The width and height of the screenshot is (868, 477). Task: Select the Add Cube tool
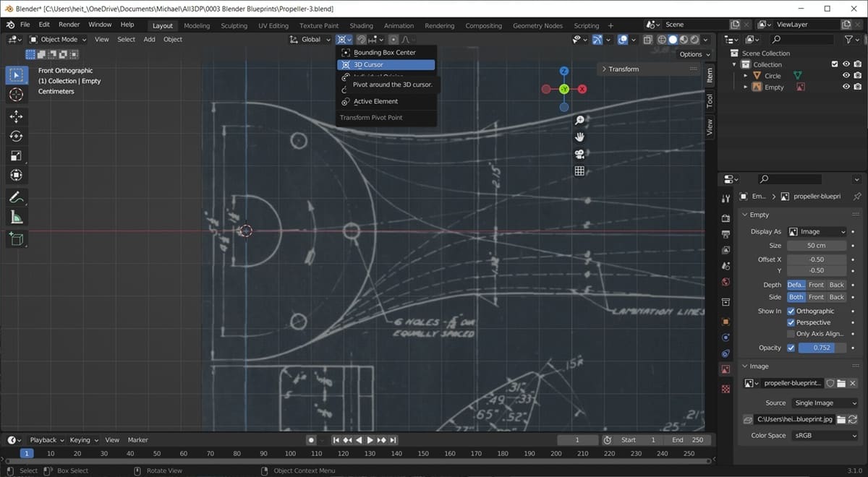coord(17,239)
